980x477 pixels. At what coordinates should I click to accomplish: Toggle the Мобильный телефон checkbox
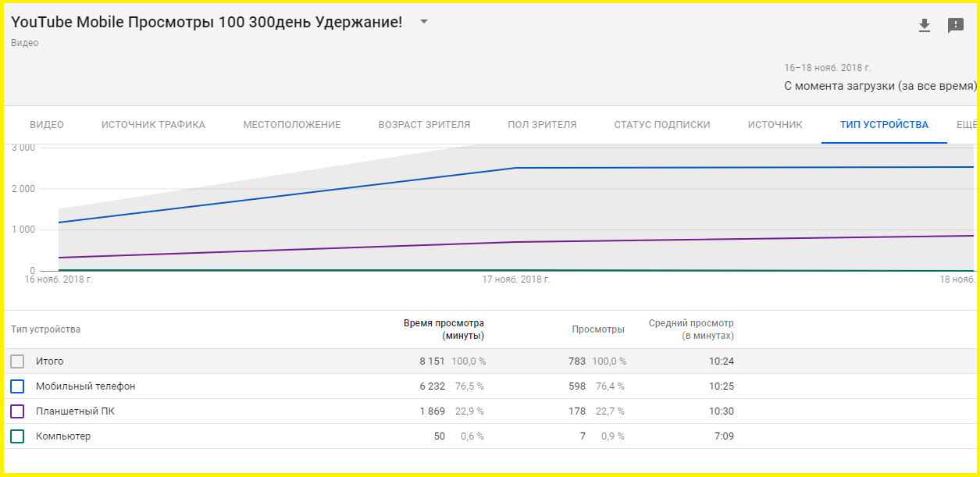tap(17, 386)
